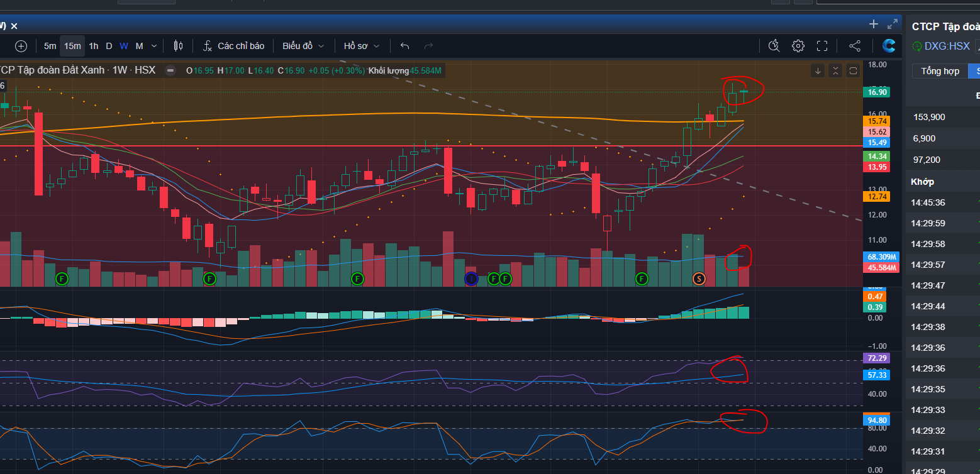Open the DXG:HSX symbol link
Viewport: 980px width, 474px height.
[x=947, y=46]
